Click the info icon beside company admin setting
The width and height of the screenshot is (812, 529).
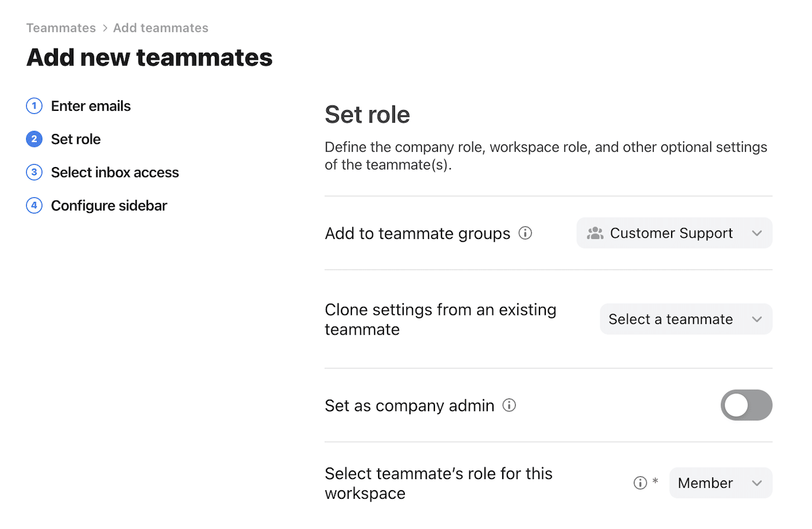[509, 405]
